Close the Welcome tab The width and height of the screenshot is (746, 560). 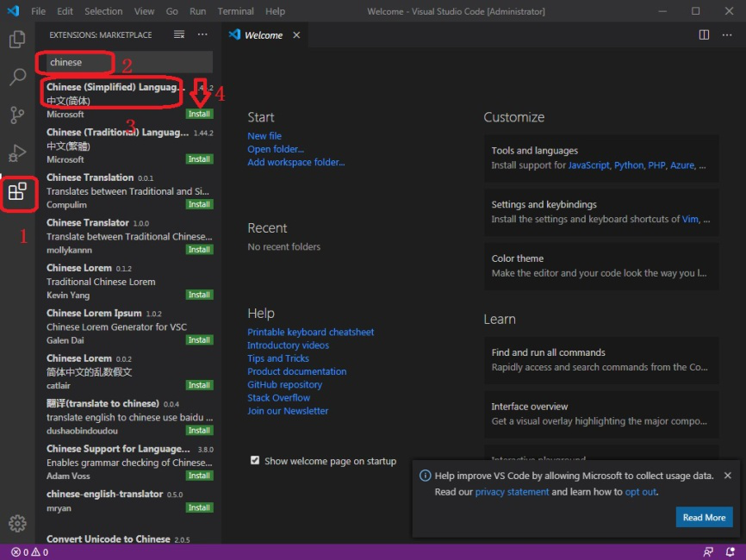(296, 35)
